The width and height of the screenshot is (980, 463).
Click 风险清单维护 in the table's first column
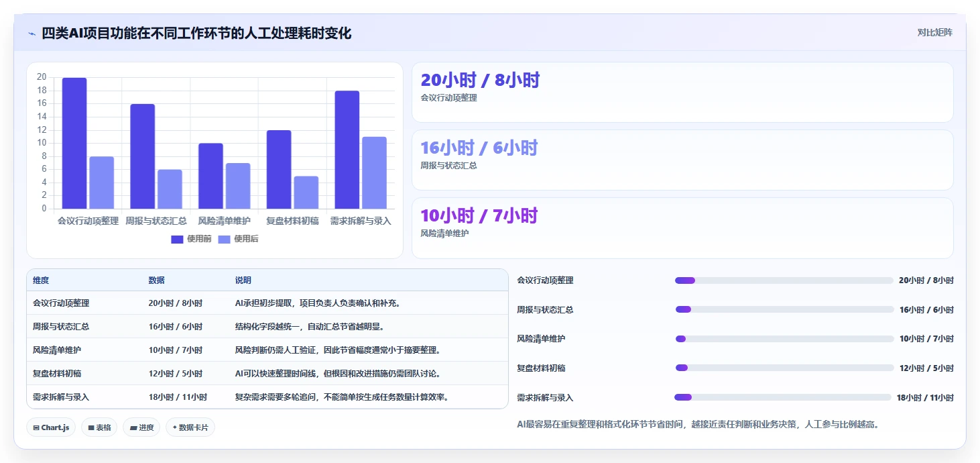[x=57, y=350]
